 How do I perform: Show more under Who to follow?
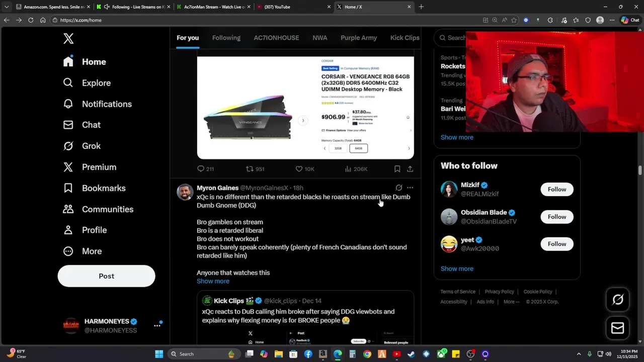[x=457, y=268]
